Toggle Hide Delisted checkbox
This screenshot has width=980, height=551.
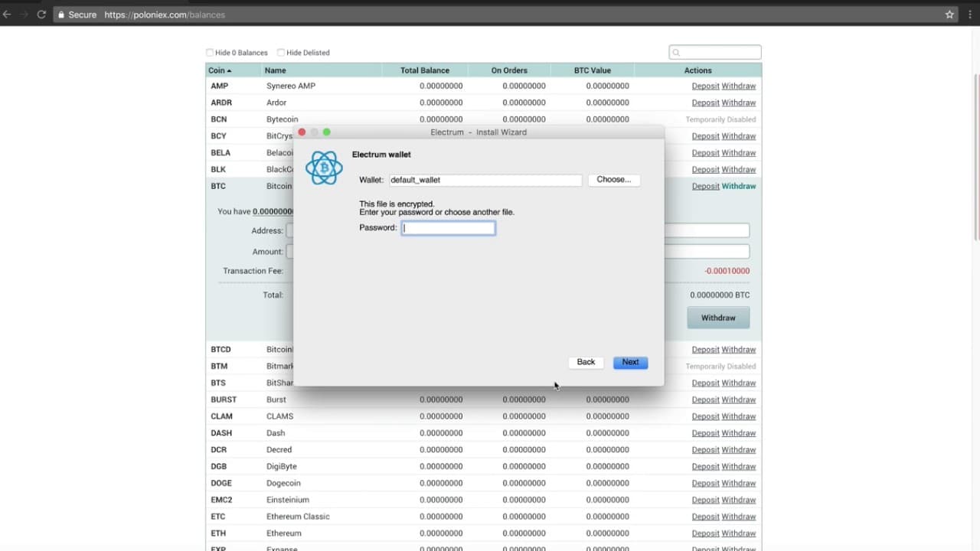click(x=281, y=53)
